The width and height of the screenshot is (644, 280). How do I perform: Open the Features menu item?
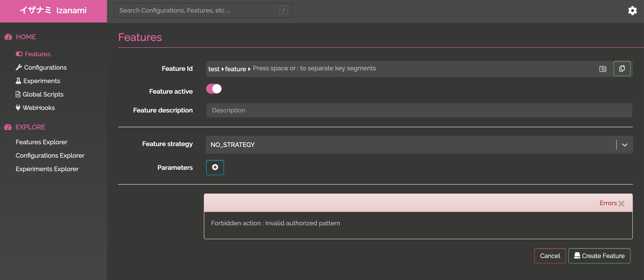click(33, 54)
